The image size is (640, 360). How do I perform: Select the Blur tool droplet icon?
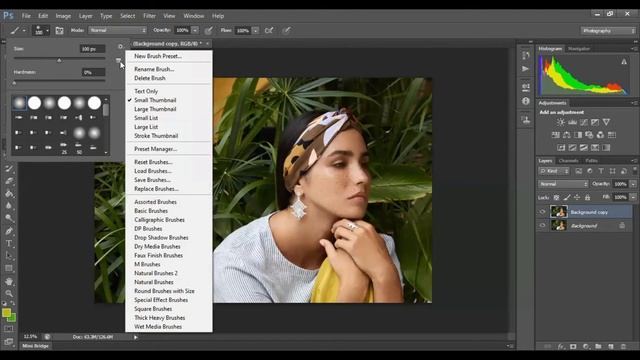(x=9, y=206)
